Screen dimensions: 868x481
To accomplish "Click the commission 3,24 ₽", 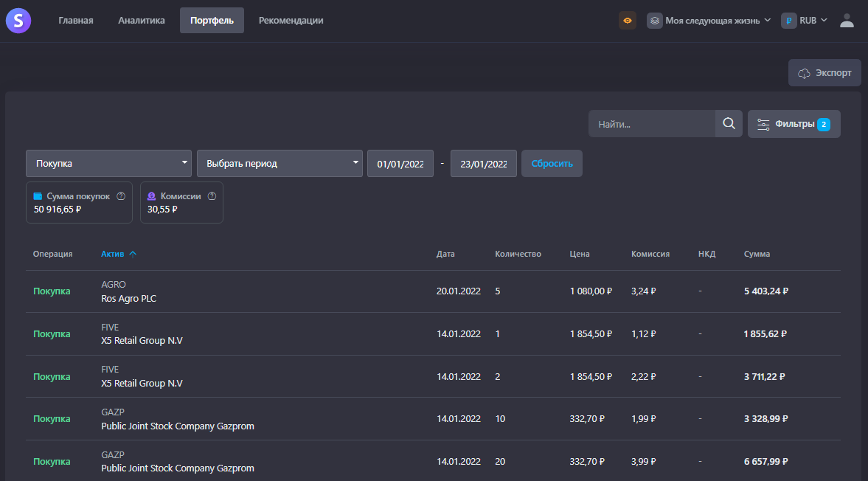I will [643, 291].
